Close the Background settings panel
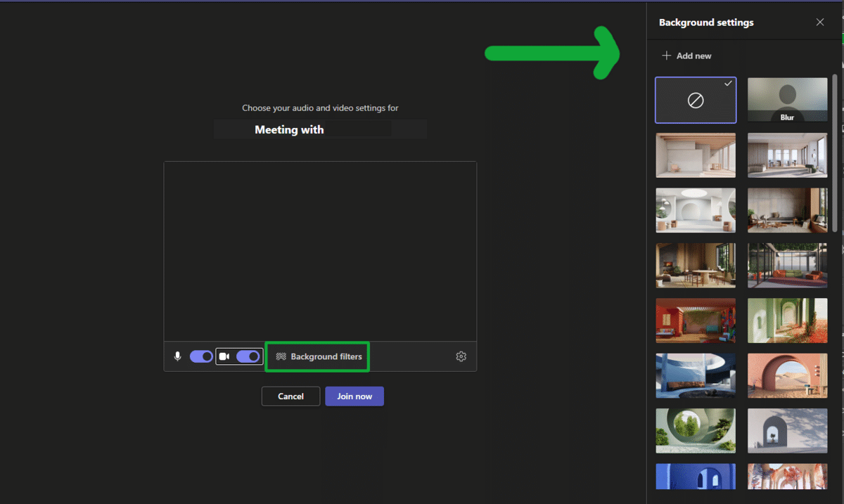Screen dimensions: 844x504 (820, 22)
